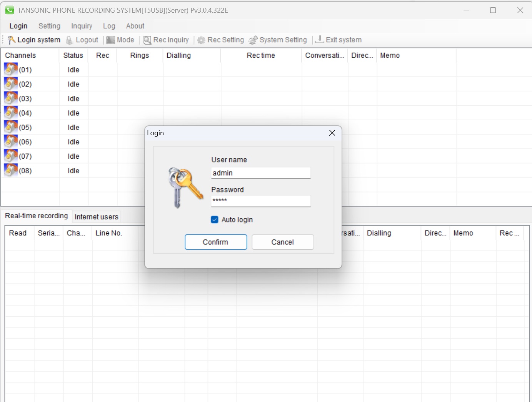Switch to the Internet users tab
The height and width of the screenshot is (402, 532).
(x=97, y=217)
